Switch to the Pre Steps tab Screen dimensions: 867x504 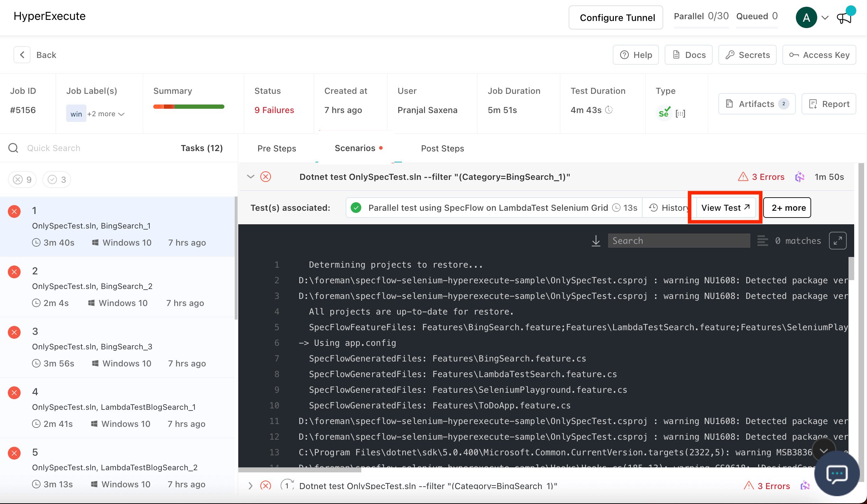coord(277,148)
